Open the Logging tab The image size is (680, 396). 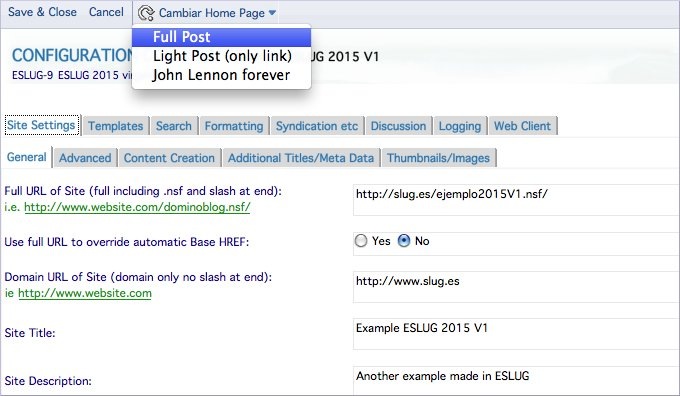coord(460,126)
